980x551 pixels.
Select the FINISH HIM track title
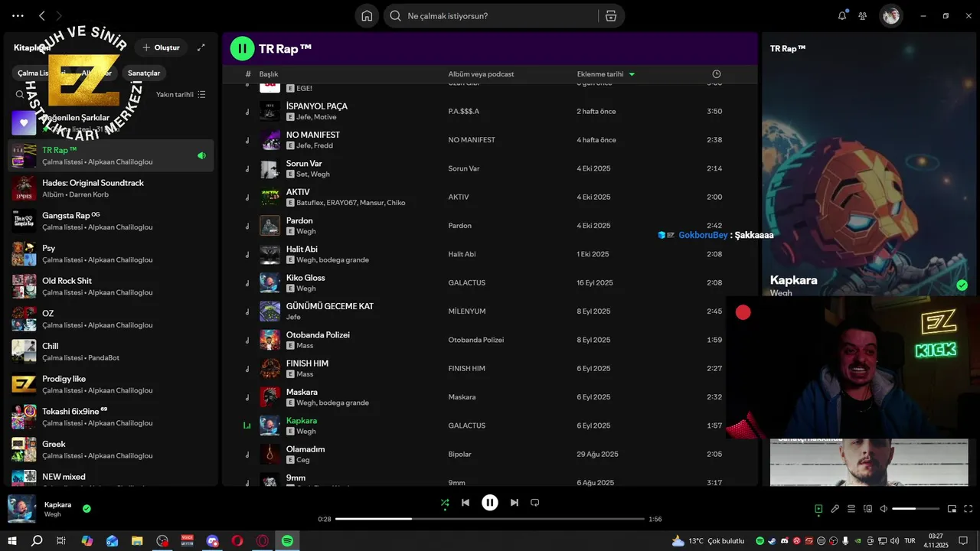click(307, 364)
